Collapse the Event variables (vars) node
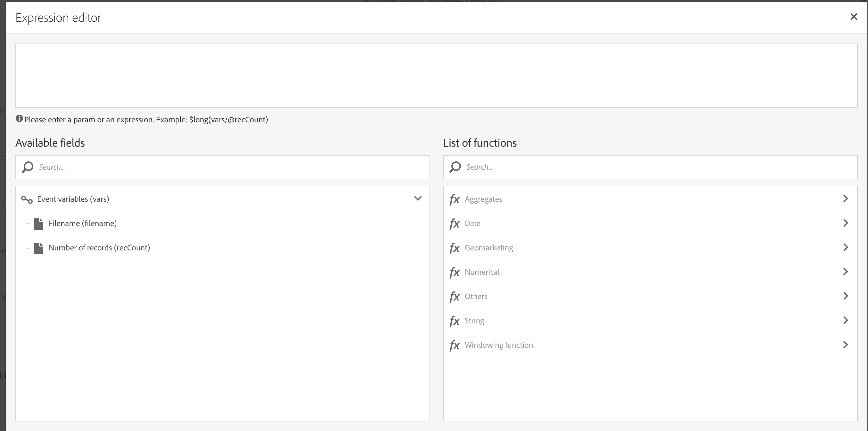The image size is (868, 431). click(x=417, y=199)
